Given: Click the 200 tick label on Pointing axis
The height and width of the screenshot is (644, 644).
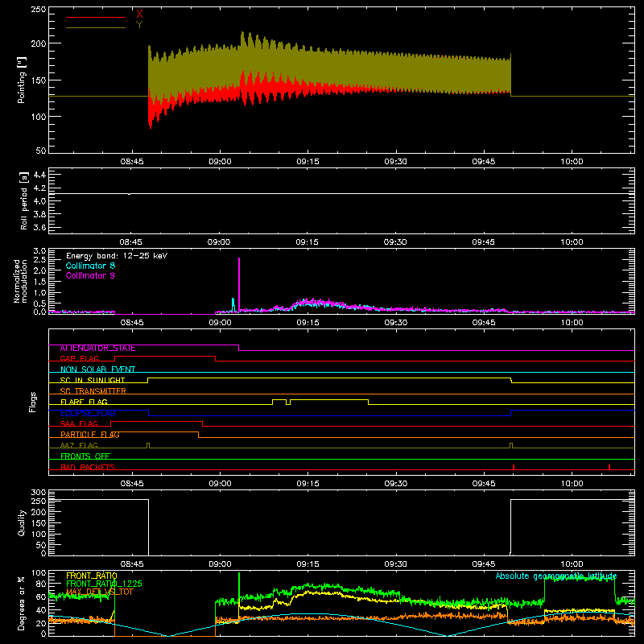Looking at the screenshot, I should click(39, 43).
